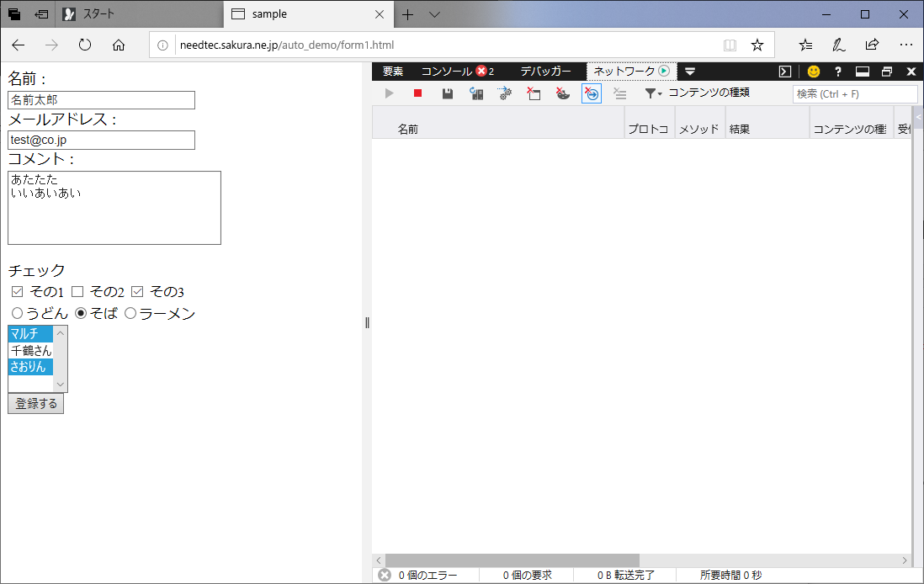
Task: Toggle reading view book icon
Action: point(730,45)
